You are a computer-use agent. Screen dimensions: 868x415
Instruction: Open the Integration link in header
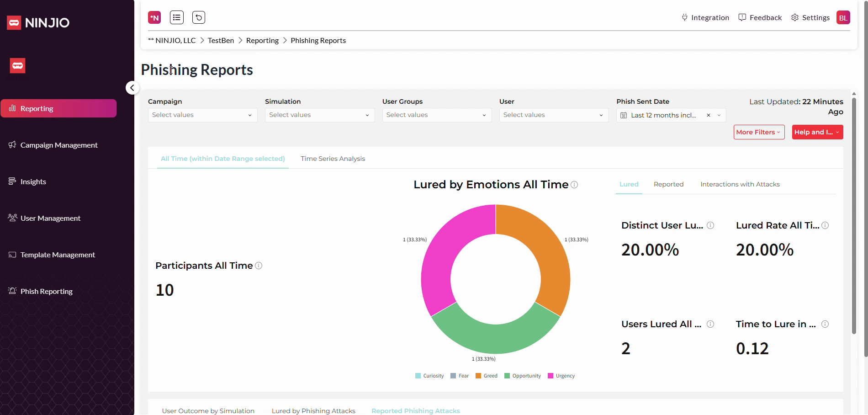[x=705, y=17]
